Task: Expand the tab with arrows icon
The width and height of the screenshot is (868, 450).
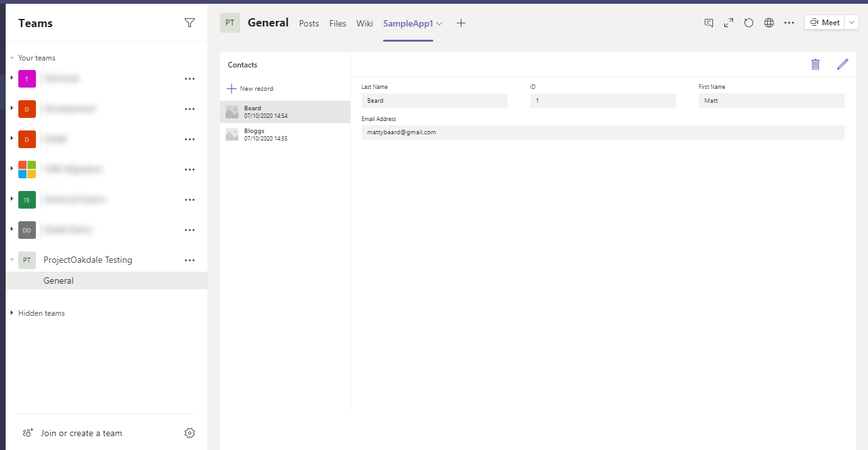Action: pyautogui.click(x=729, y=23)
